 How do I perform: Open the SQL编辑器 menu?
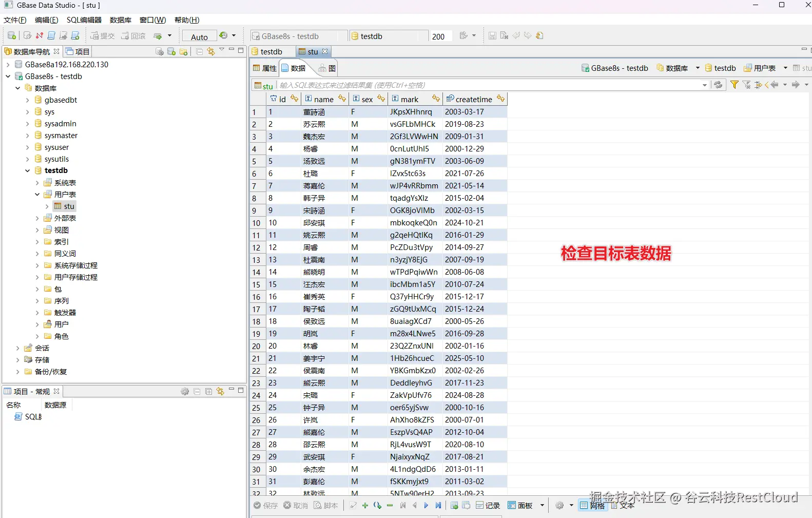84,20
